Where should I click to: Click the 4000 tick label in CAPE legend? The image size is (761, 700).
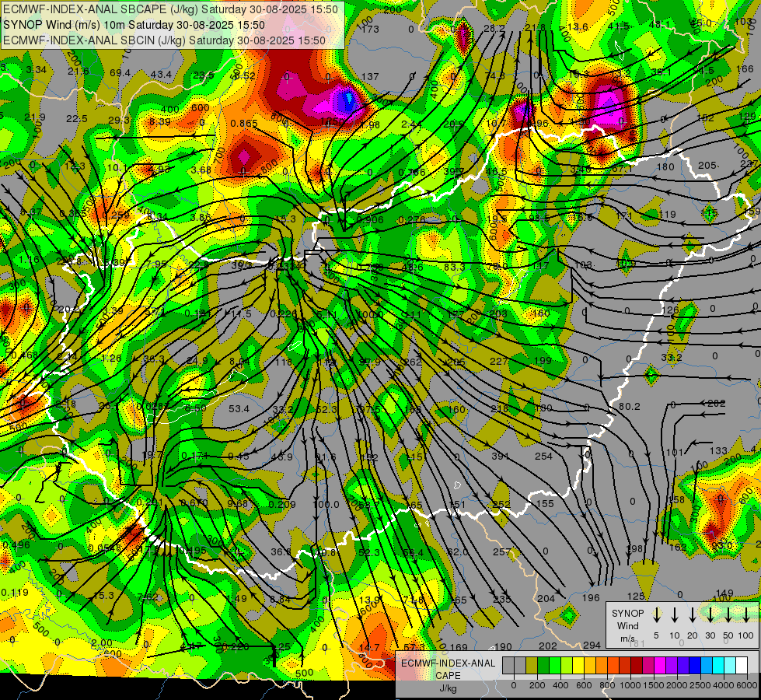(x=724, y=685)
